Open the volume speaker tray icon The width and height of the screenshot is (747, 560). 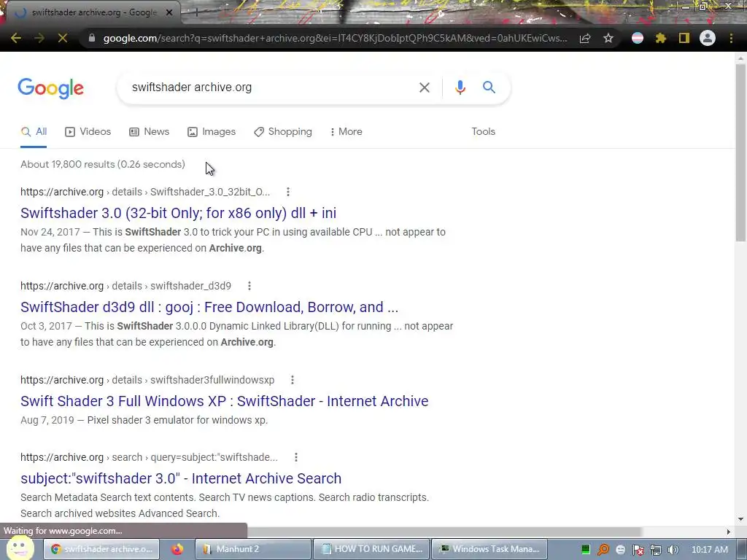673,550
